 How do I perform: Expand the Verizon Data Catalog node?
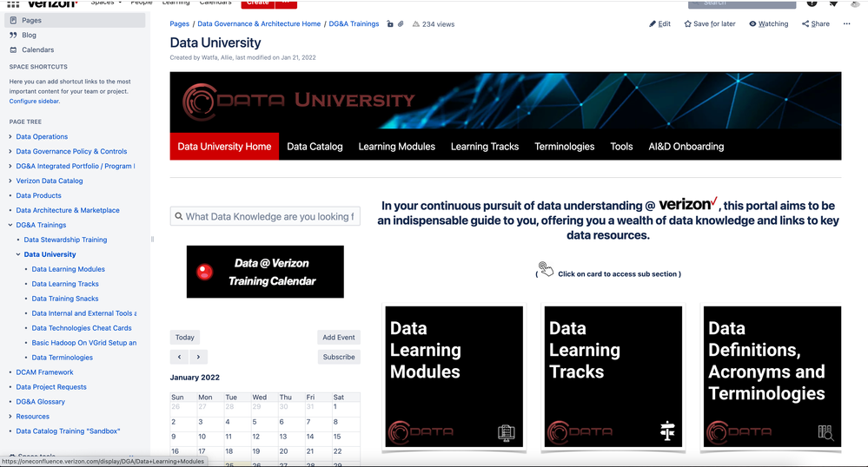[10, 181]
